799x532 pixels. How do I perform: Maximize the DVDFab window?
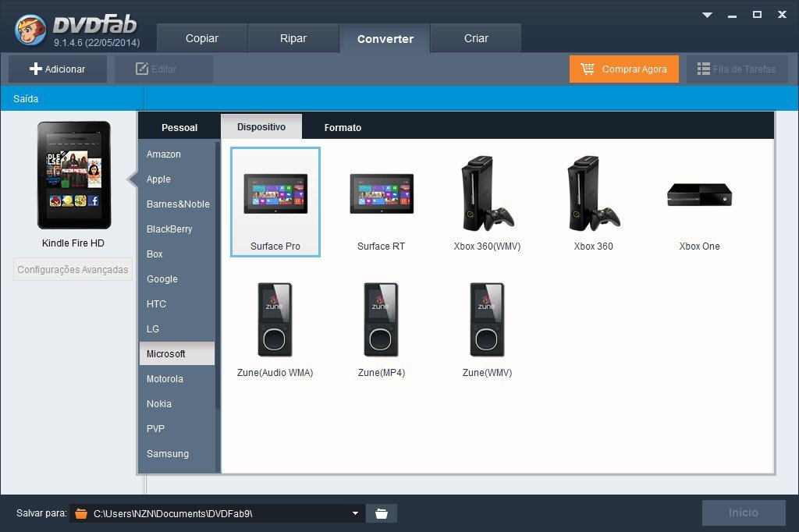coord(757,15)
